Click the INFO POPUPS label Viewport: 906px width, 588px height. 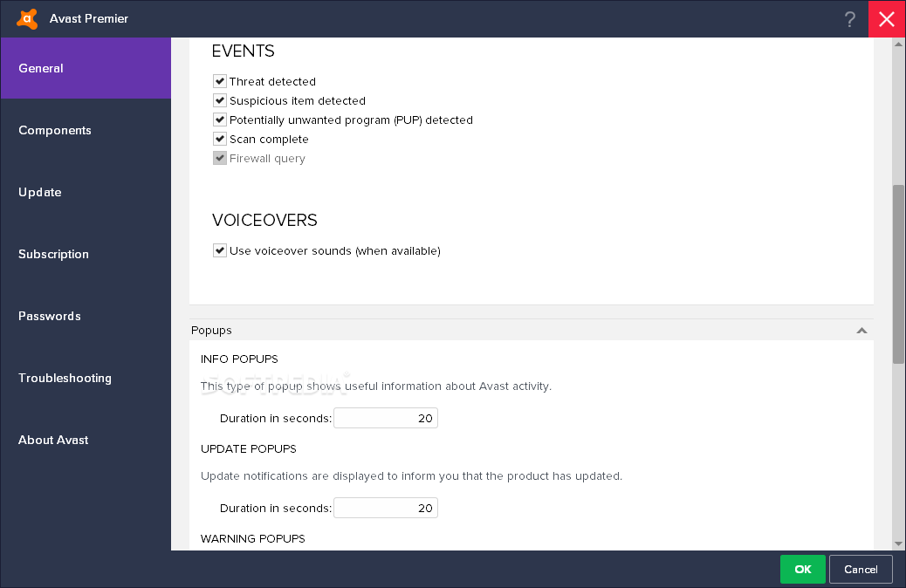239,359
